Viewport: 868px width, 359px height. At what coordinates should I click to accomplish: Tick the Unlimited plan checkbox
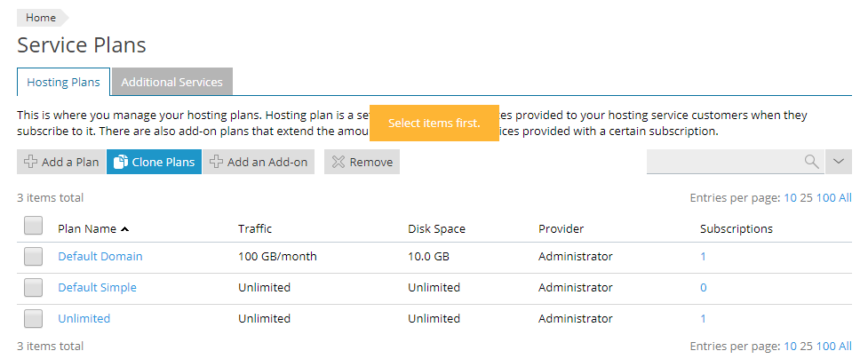[33, 319]
